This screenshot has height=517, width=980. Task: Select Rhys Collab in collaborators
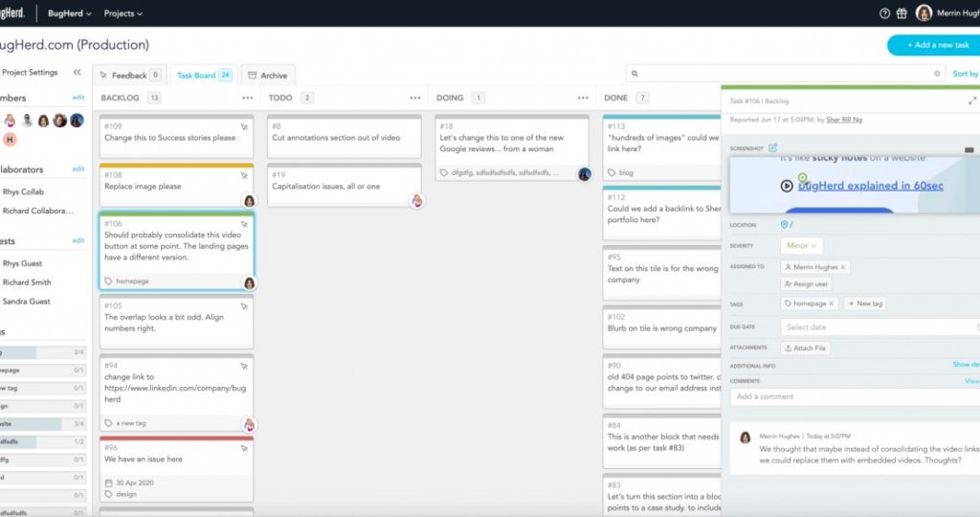(x=23, y=191)
